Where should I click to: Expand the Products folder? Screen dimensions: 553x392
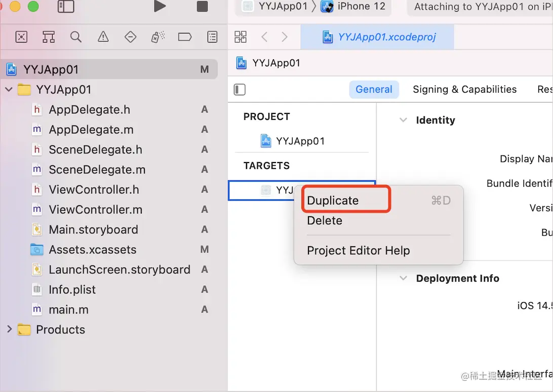[x=9, y=330]
